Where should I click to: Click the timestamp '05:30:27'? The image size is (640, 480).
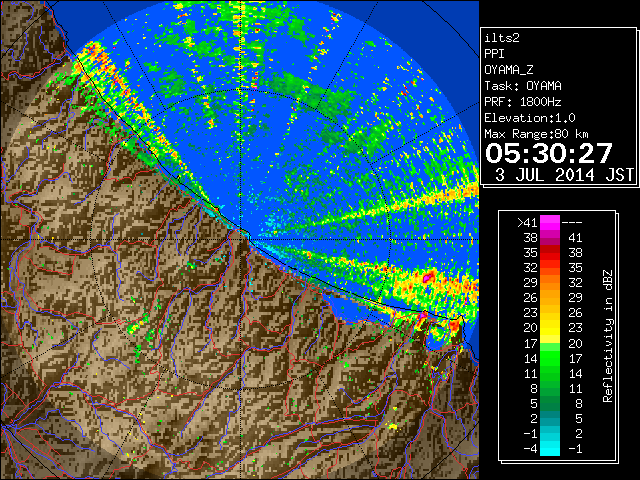(x=549, y=153)
